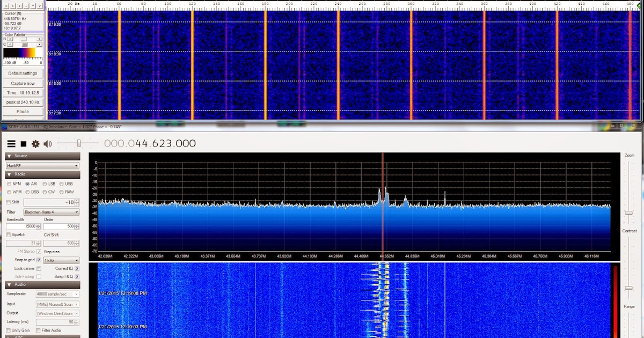Click the Time: 18:19:12.5 button
Screen dimensions: 644x338
click(23, 93)
